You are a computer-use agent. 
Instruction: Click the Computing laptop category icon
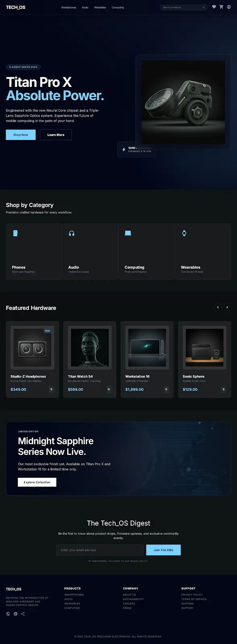128,233
